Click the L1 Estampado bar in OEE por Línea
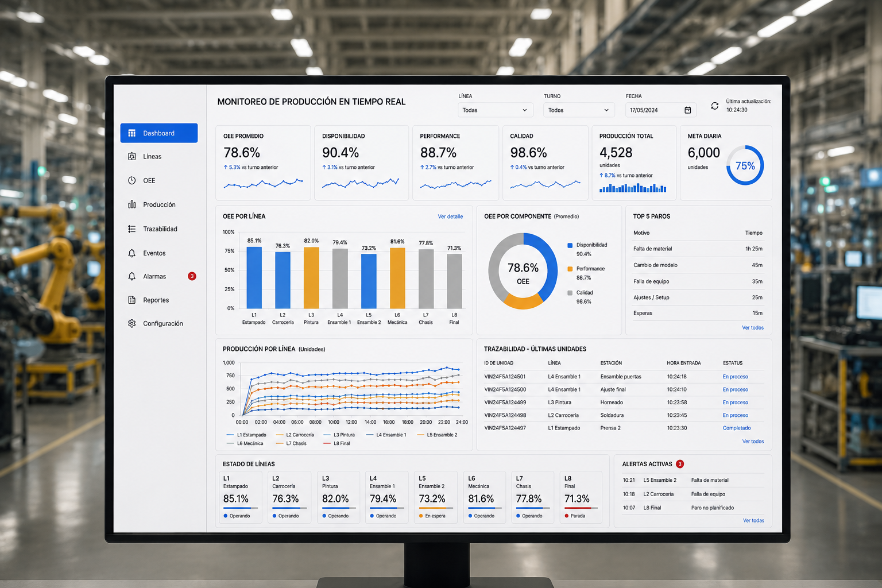 (x=254, y=278)
